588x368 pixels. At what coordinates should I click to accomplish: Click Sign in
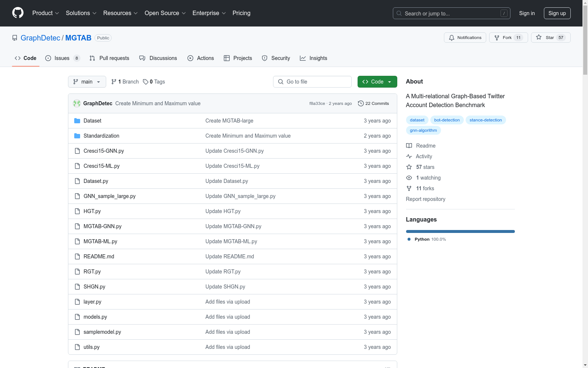pos(527,13)
